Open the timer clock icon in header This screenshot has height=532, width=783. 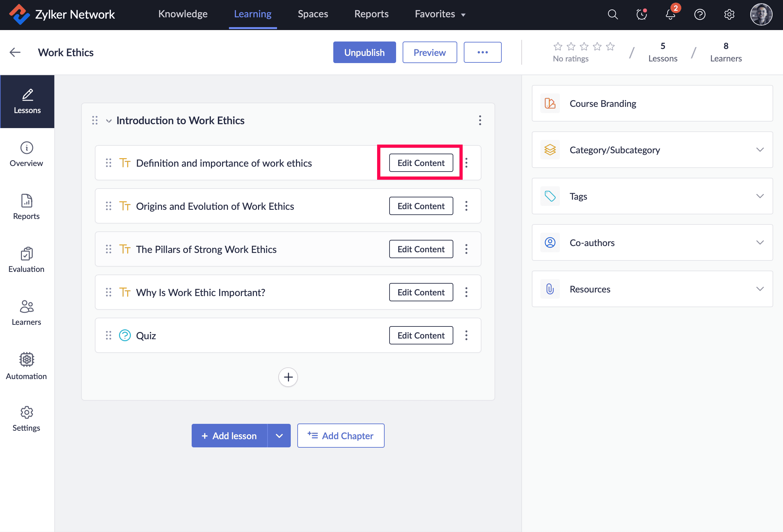tap(641, 14)
